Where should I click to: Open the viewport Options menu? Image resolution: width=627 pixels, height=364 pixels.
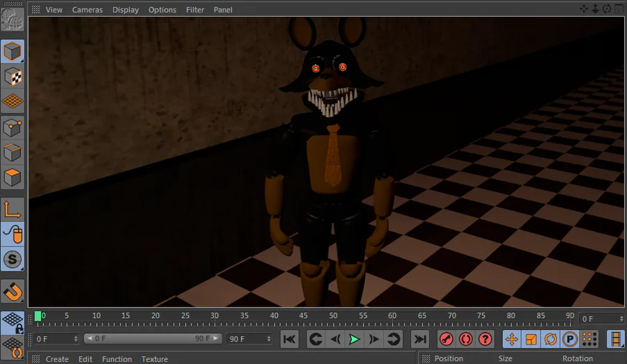click(x=162, y=10)
